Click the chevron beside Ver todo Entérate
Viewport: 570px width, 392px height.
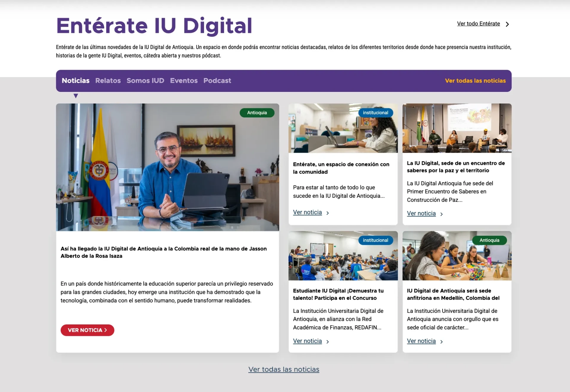507,24
